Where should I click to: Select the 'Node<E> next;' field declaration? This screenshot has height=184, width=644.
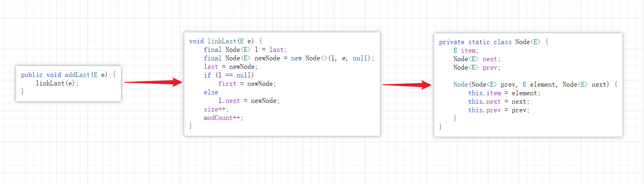pyautogui.click(x=477, y=59)
